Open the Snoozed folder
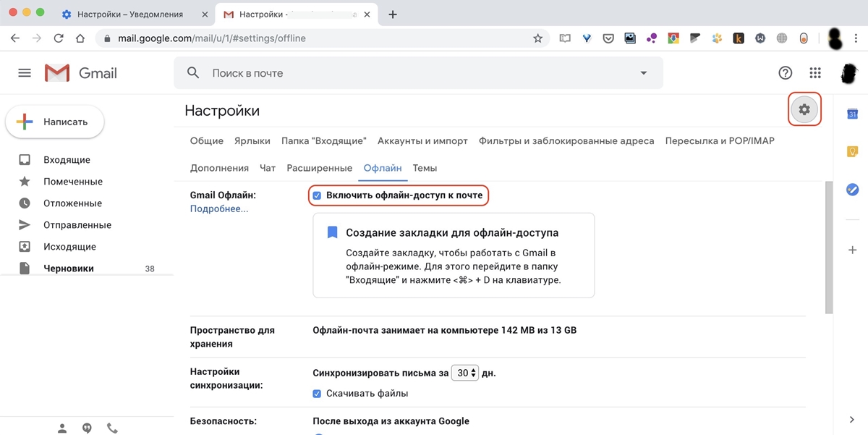 (72, 203)
